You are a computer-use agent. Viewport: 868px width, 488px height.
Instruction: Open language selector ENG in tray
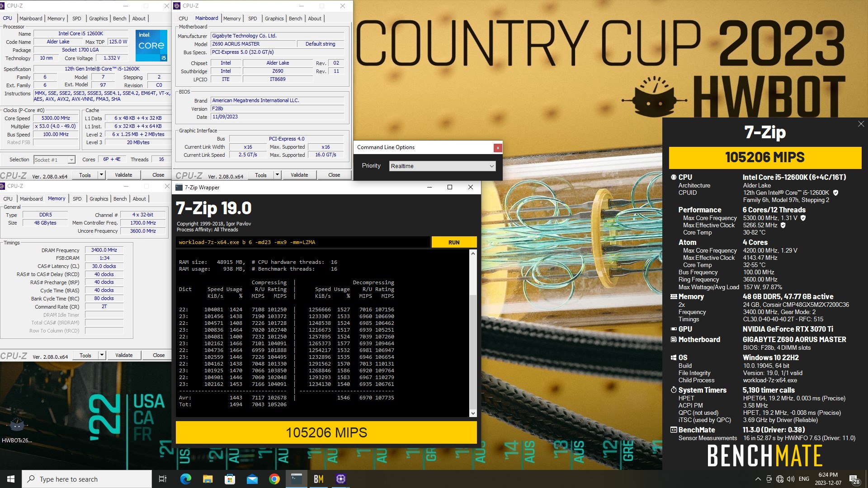(x=804, y=479)
